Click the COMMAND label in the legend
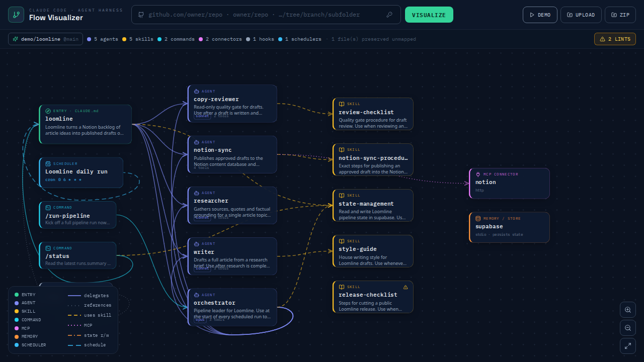644x362 pixels. tap(31, 320)
